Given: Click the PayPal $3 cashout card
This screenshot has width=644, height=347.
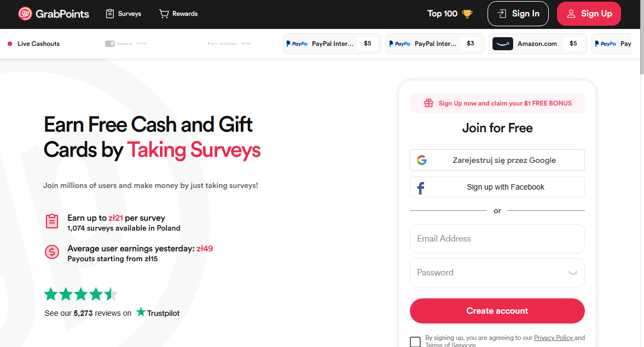Looking at the screenshot, I should pyautogui.click(x=434, y=44).
